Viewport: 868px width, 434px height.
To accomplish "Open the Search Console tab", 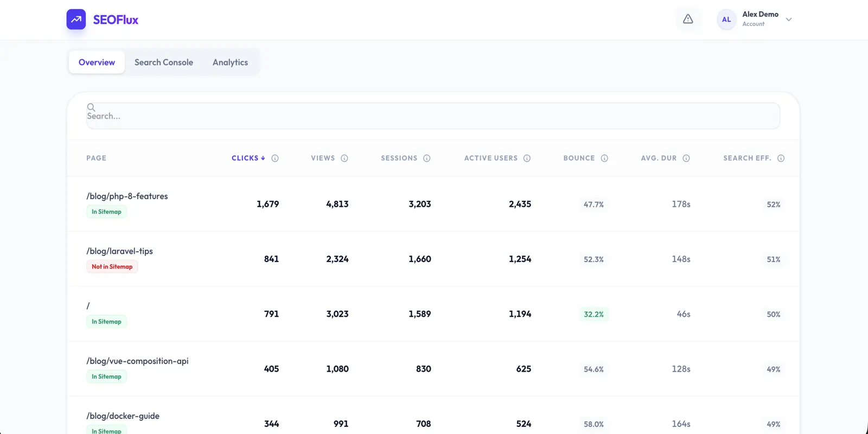I will [164, 62].
